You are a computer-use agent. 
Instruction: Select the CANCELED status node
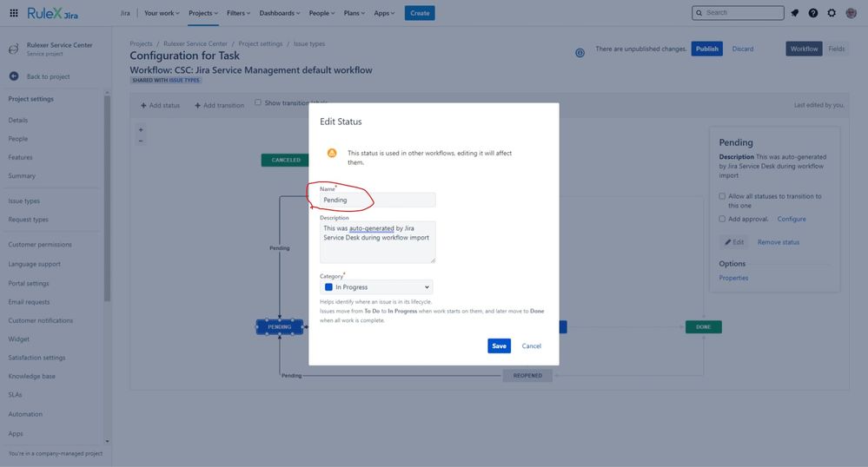click(285, 160)
